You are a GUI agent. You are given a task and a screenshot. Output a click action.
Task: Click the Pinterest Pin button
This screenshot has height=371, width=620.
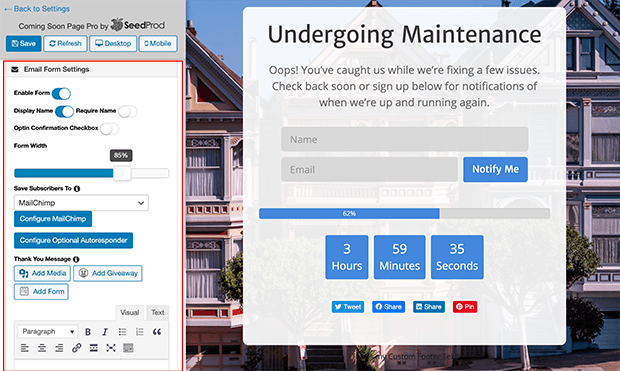pos(465,307)
